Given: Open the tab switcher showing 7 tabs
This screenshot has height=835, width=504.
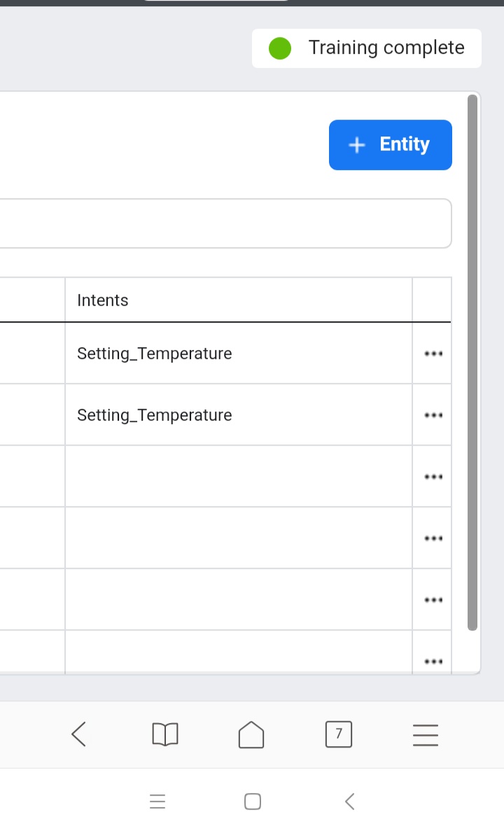Looking at the screenshot, I should pyautogui.click(x=339, y=734).
